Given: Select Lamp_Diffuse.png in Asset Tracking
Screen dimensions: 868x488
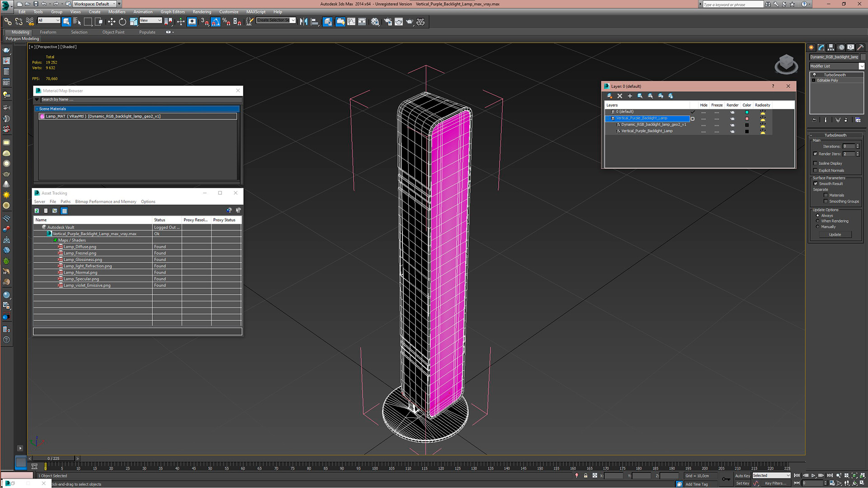Looking at the screenshot, I should [x=80, y=247].
